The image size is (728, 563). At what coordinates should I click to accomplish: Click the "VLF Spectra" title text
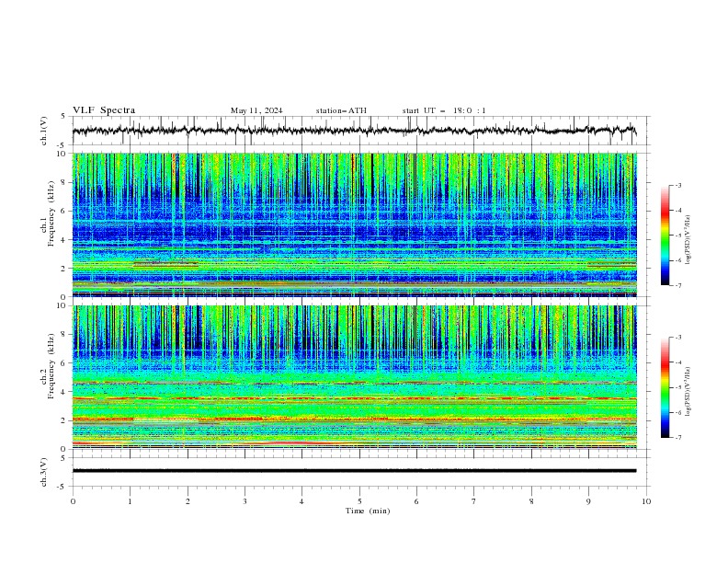point(104,110)
